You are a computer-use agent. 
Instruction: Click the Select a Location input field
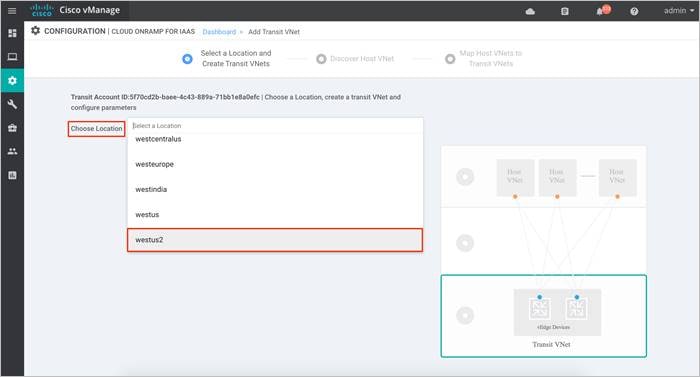click(x=275, y=126)
